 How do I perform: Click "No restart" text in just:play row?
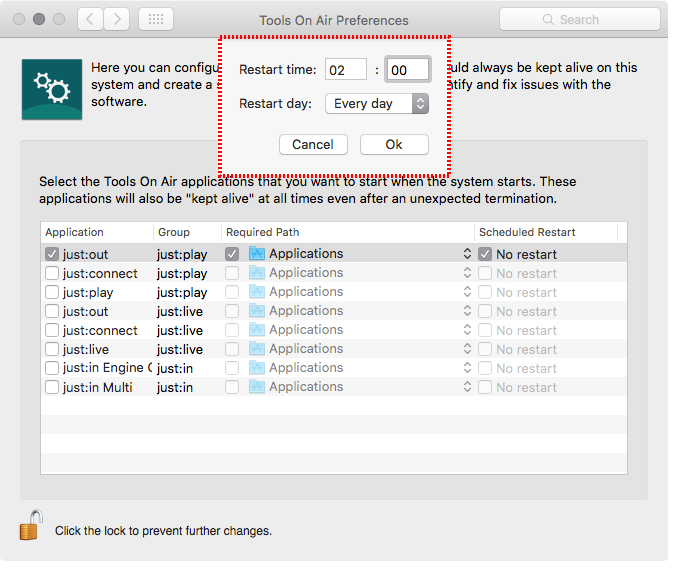(527, 293)
